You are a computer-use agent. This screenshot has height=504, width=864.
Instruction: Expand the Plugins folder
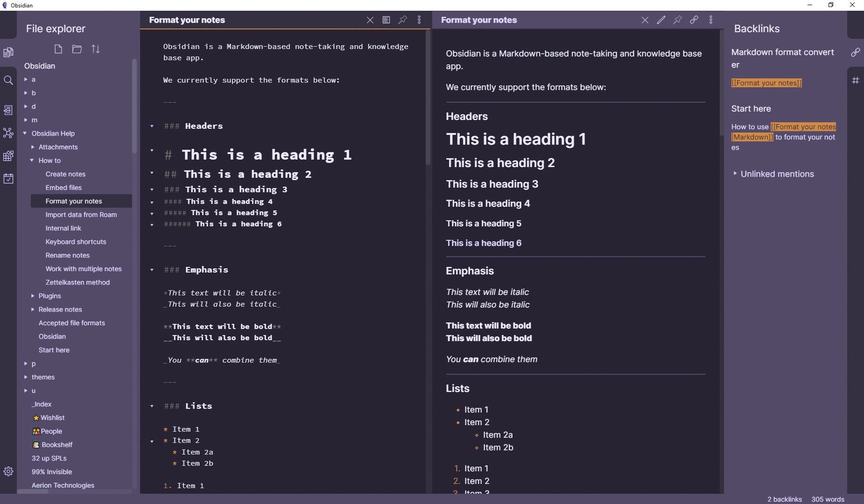coord(33,296)
